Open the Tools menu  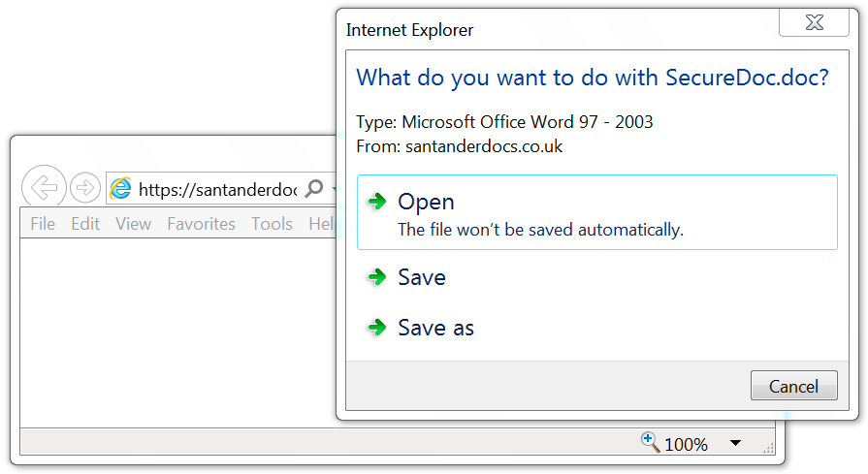272,224
